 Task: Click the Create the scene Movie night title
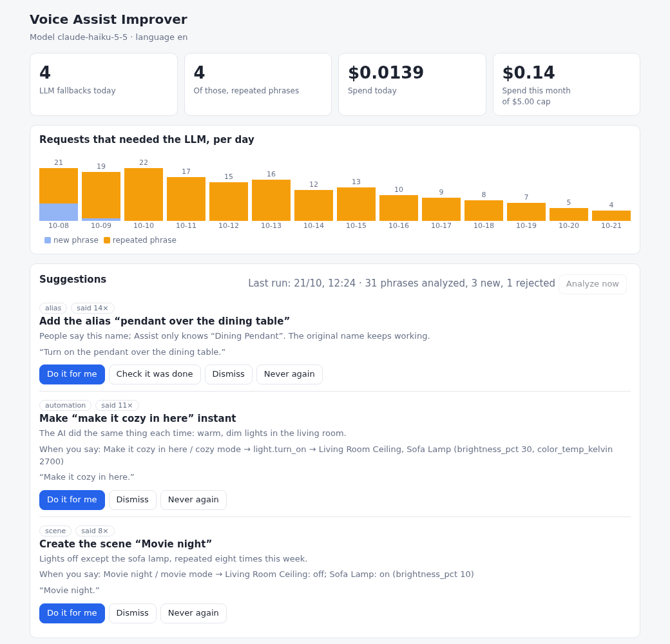[x=126, y=544]
